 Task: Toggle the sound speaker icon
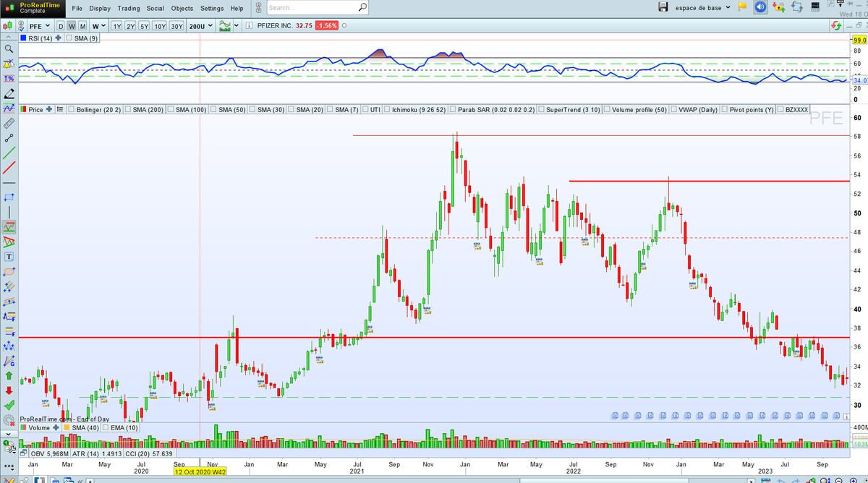(760, 7)
